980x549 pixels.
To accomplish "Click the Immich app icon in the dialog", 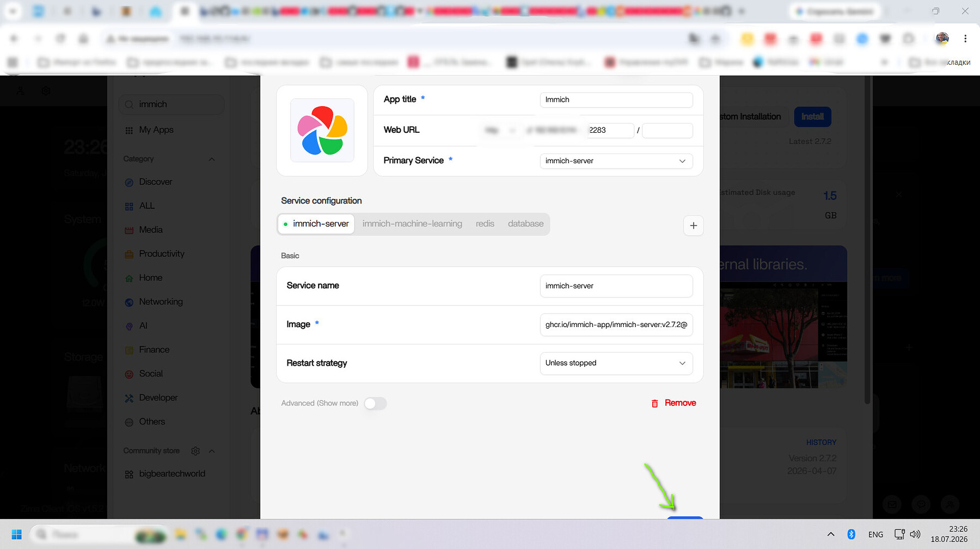I will point(322,131).
